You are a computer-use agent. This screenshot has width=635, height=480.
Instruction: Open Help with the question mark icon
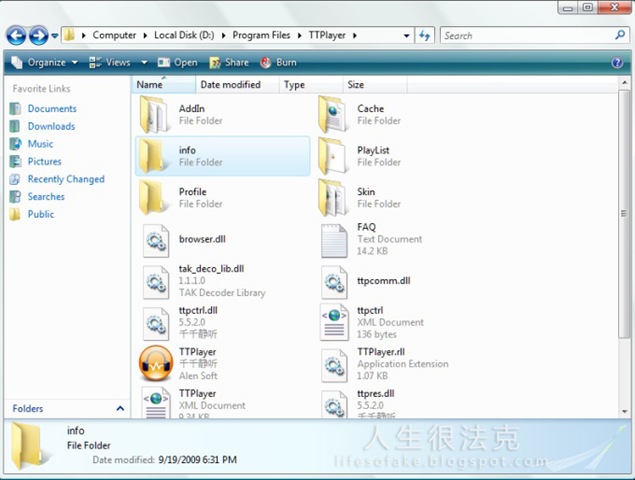click(x=617, y=62)
